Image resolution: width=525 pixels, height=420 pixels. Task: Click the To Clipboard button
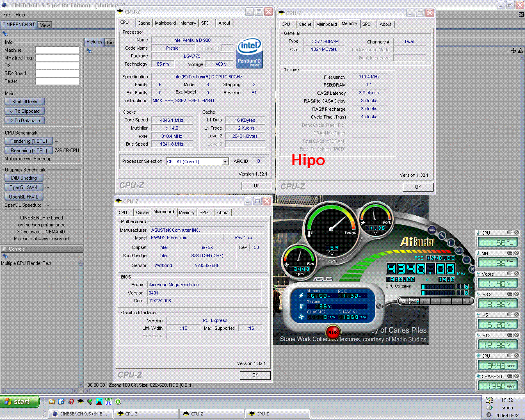pos(25,111)
